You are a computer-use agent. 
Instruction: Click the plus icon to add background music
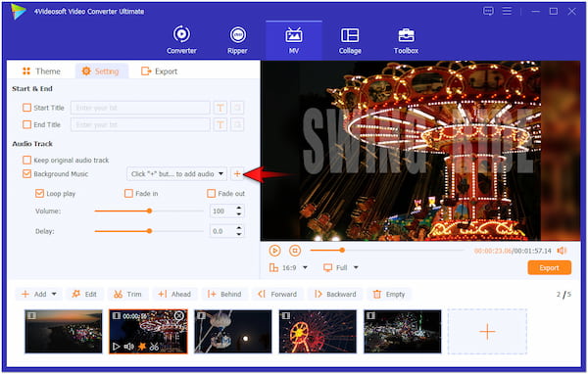click(x=237, y=174)
